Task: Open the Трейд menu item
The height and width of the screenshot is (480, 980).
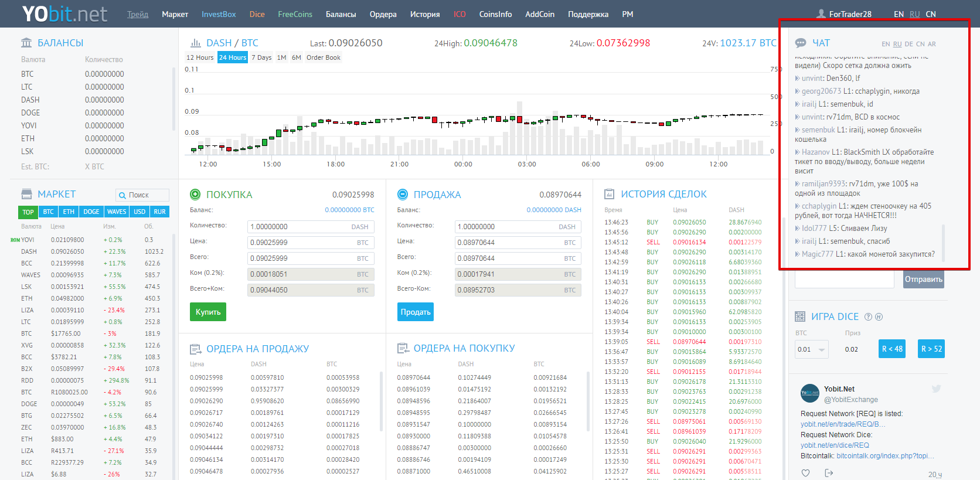Action: [138, 14]
